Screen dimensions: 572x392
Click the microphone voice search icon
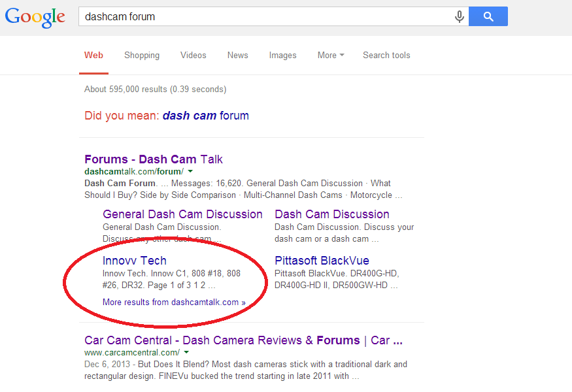click(x=460, y=16)
